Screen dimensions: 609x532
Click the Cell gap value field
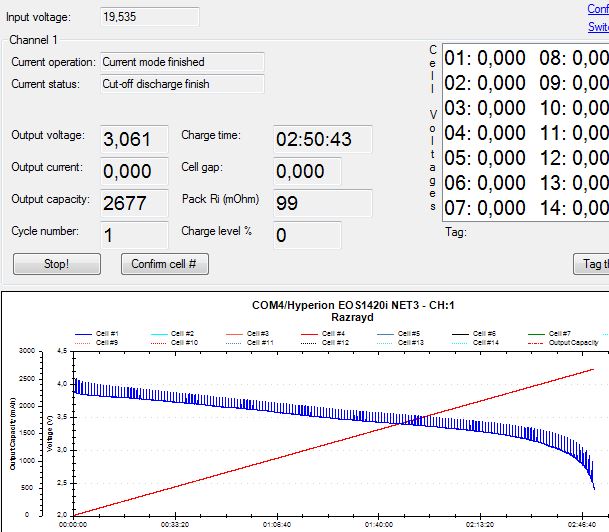coord(306,171)
